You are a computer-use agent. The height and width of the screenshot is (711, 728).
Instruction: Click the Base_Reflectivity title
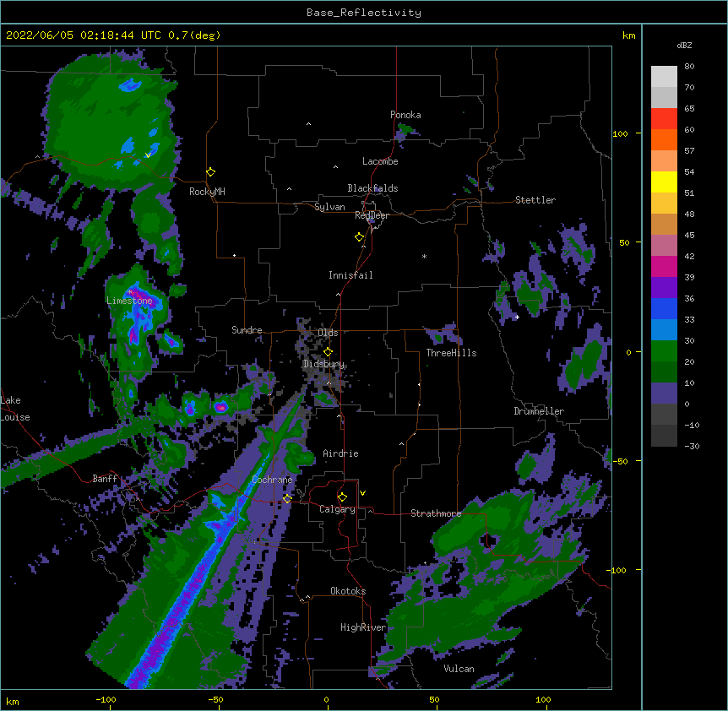(x=364, y=13)
